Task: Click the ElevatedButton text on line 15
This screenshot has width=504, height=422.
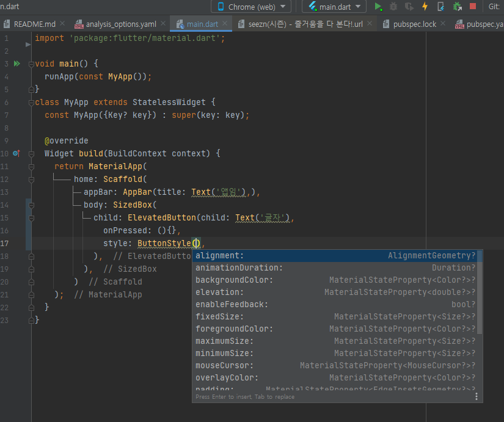Action: pyautogui.click(x=162, y=217)
